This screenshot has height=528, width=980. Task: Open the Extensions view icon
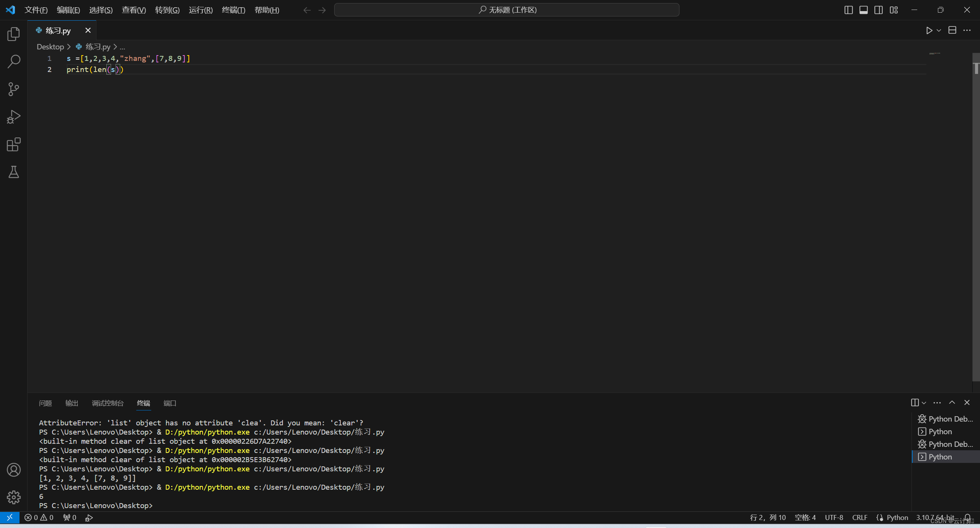(13, 145)
